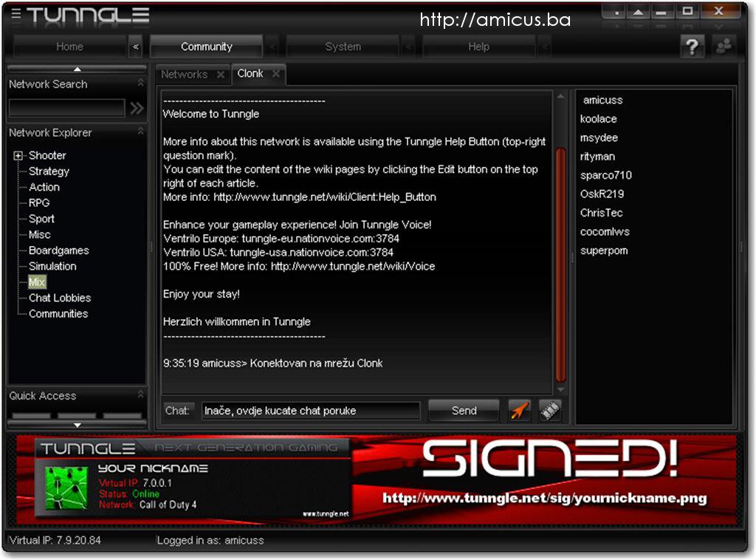Viewport: 756px width, 560px height.
Task: Open the buddies icon beside the help button
Action: (724, 47)
